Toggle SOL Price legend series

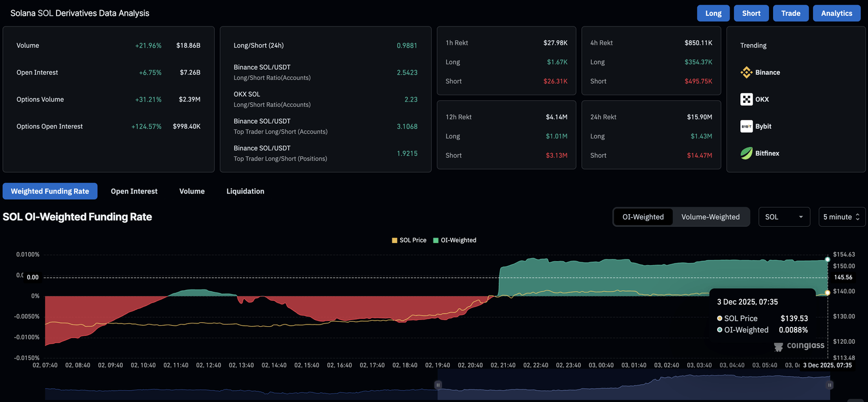click(409, 240)
